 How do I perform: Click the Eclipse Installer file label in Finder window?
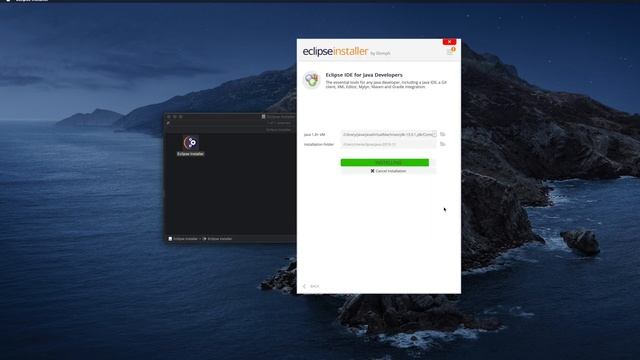191,154
